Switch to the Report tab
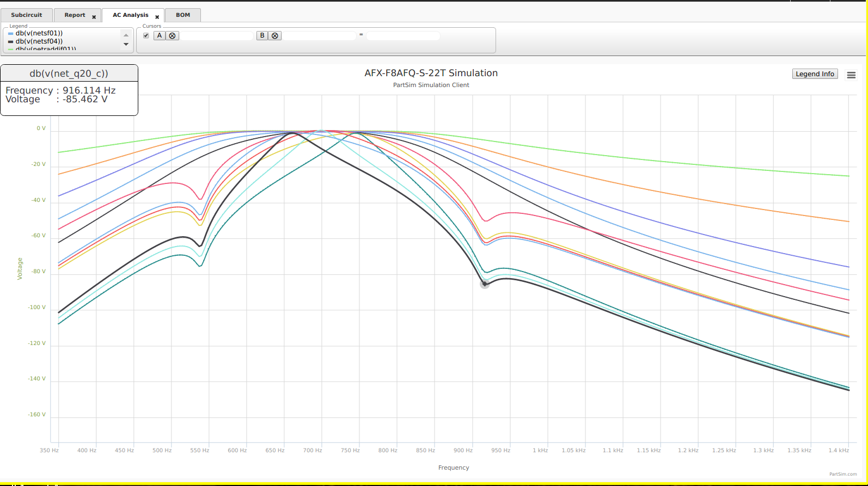 tap(75, 15)
